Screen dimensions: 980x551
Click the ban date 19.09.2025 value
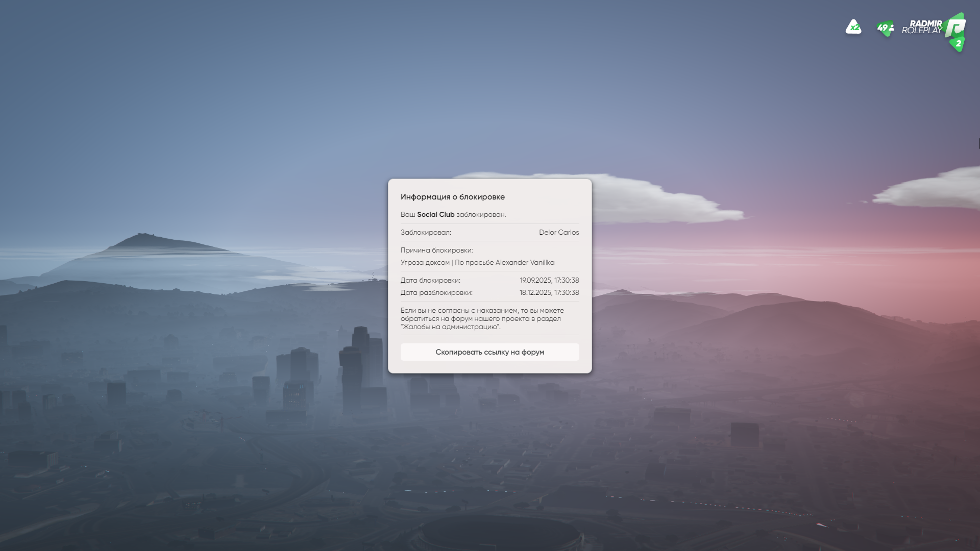[x=549, y=281]
